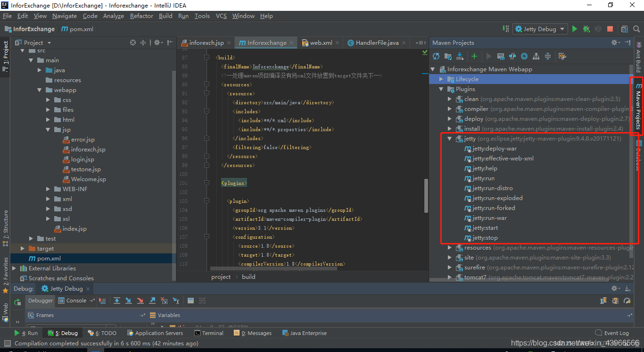Image resolution: width=644 pixels, height=352 pixels.
Task: Step into in debugger toolbar
Action: [128, 301]
